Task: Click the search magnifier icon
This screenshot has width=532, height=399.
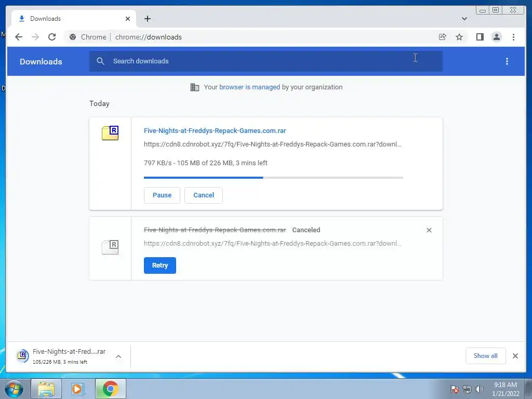Action: (100, 61)
